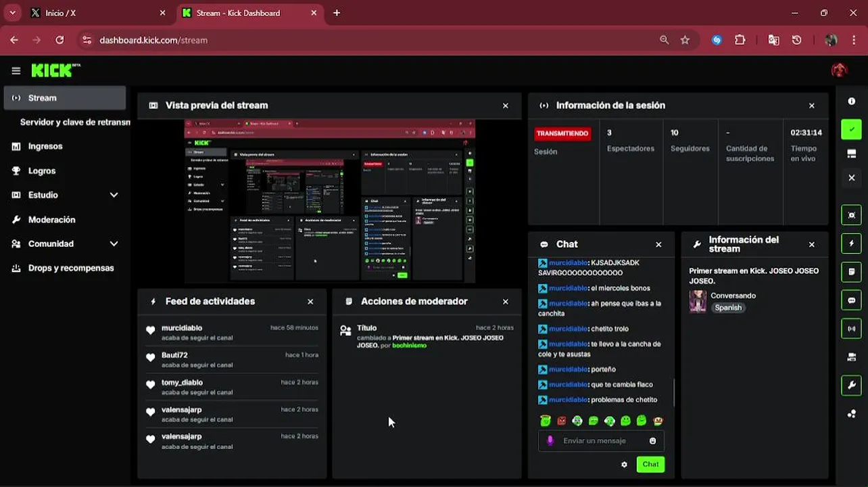This screenshot has width=868, height=487.
Task: Open chat settings gear icon
Action: click(x=624, y=465)
